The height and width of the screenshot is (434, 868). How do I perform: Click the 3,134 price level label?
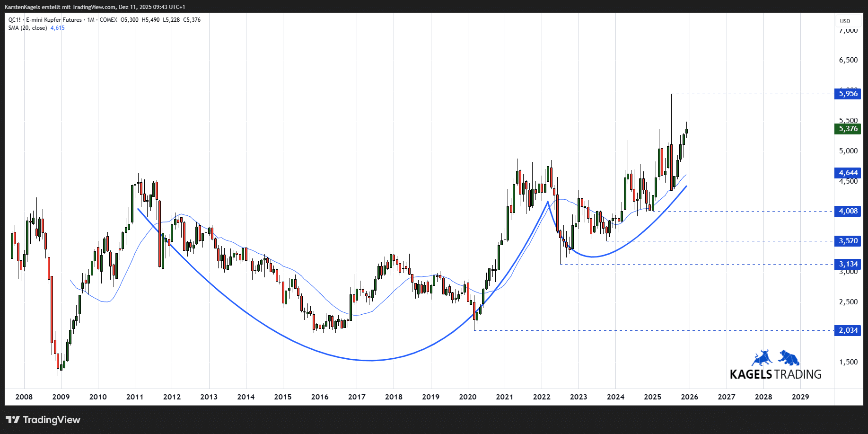[848, 264]
